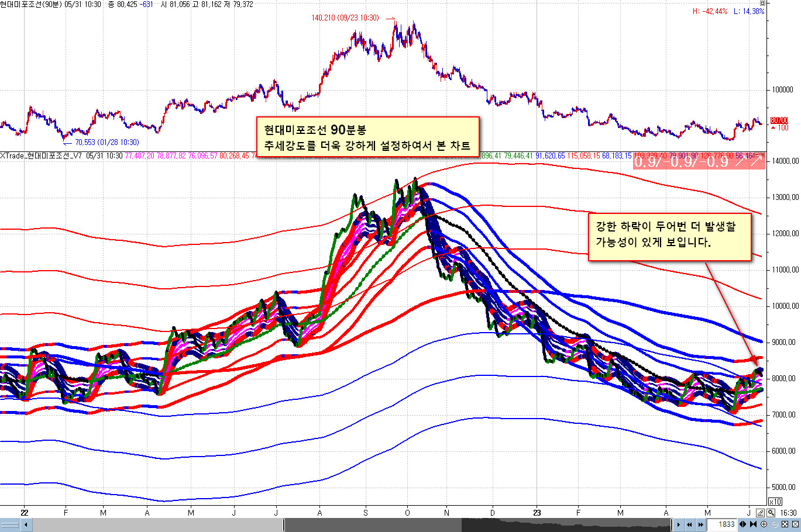This screenshot has width=801, height=532.
Task: Click the 0.9/-0.9/-0.9 signal banner
Action: [x=699, y=161]
